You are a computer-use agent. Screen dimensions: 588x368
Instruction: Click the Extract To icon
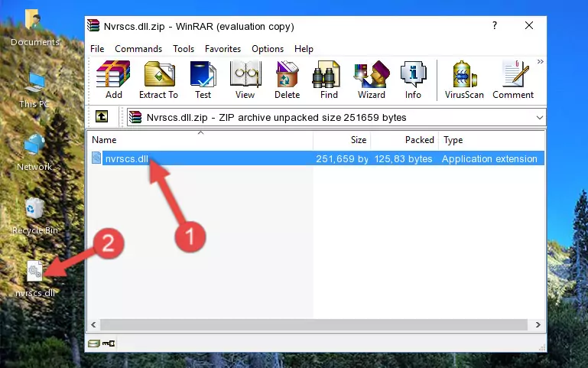click(158, 80)
